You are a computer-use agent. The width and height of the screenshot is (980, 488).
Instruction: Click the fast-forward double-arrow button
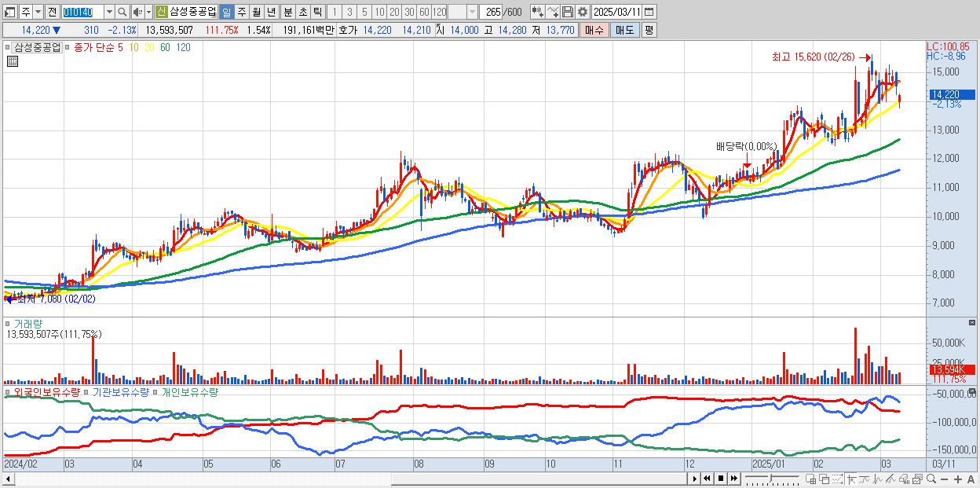tap(733, 479)
